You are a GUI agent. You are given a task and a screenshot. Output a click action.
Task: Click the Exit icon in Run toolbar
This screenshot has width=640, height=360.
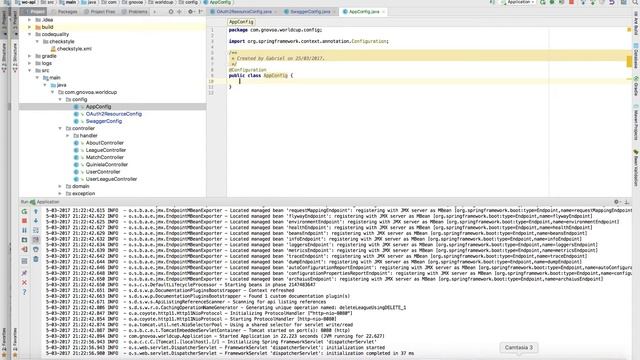(24, 249)
